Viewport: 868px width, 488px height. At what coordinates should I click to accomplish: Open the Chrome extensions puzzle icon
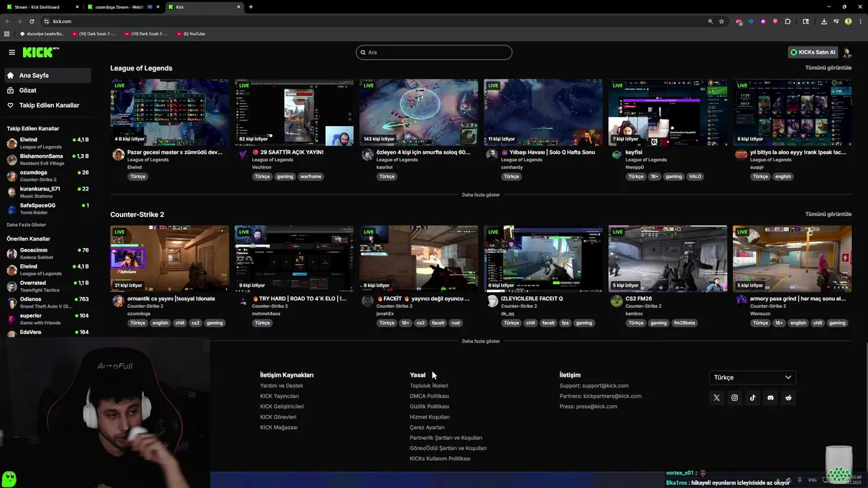(788, 21)
